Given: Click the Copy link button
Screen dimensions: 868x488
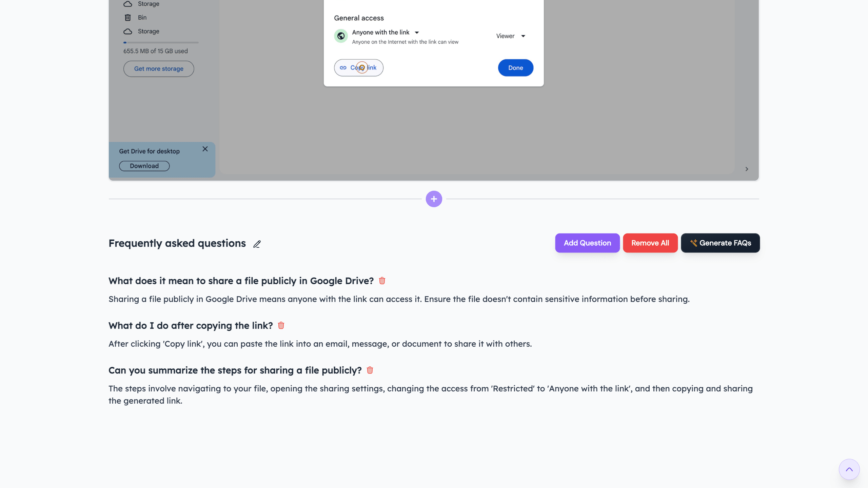Looking at the screenshot, I should (x=358, y=68).
